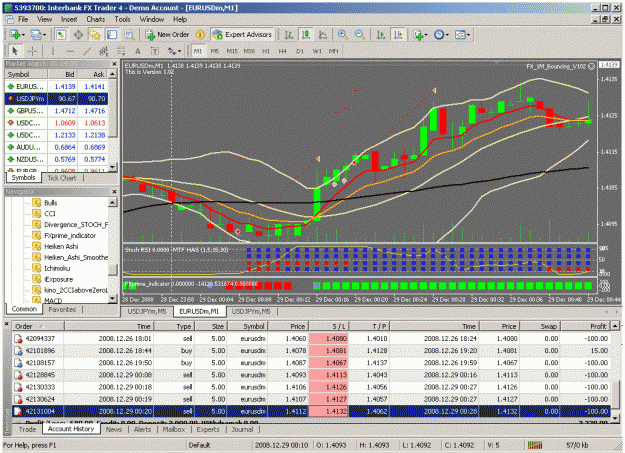Select the Fibonacci retracement tool
The height and width of the screenshot is (453, 625).
(x=121, y=51)
